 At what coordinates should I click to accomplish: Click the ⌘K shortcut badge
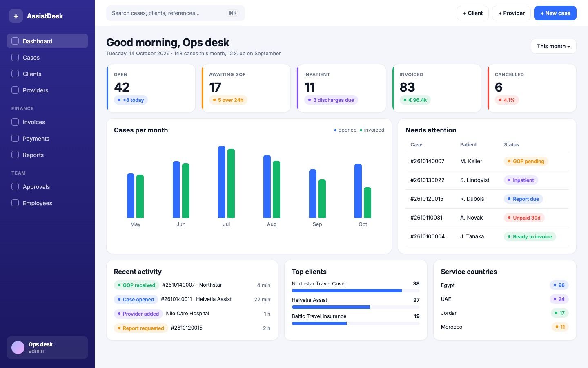tap(233, 13)
